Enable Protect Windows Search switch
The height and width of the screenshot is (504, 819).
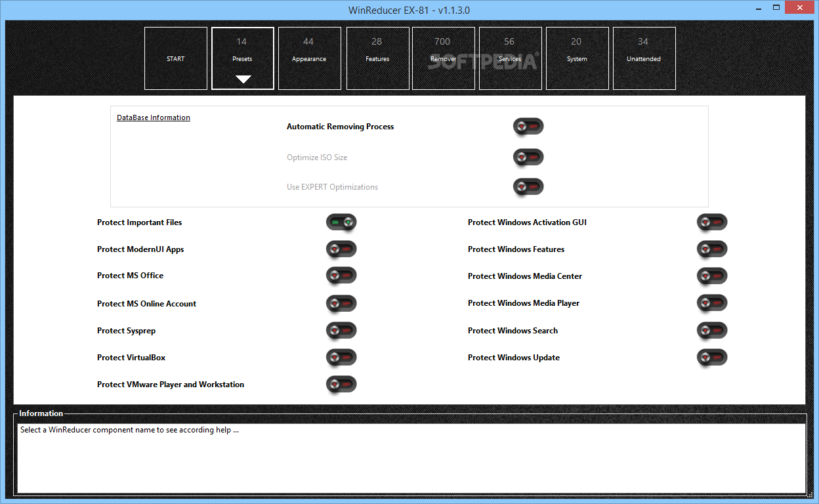712,331
